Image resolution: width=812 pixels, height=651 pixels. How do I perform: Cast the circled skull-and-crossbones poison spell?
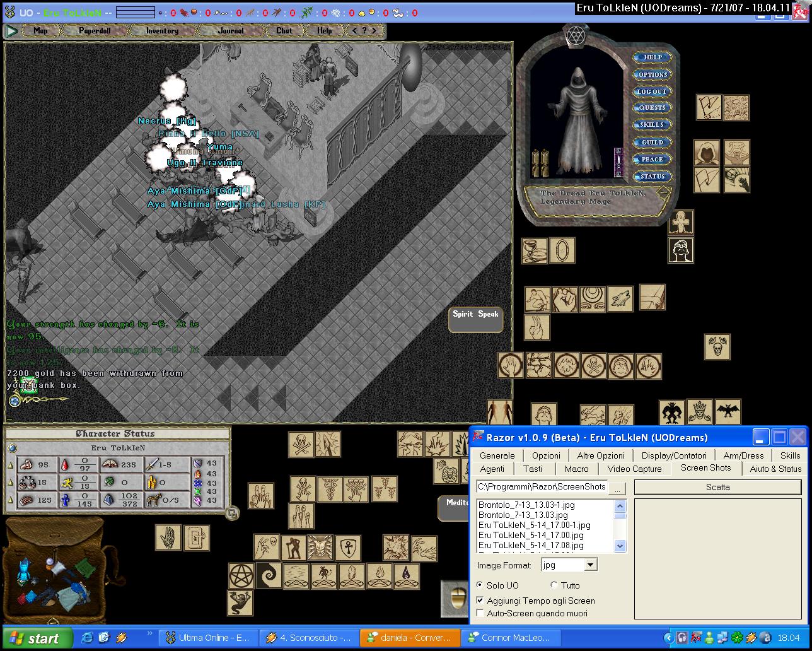pos(593,366)
